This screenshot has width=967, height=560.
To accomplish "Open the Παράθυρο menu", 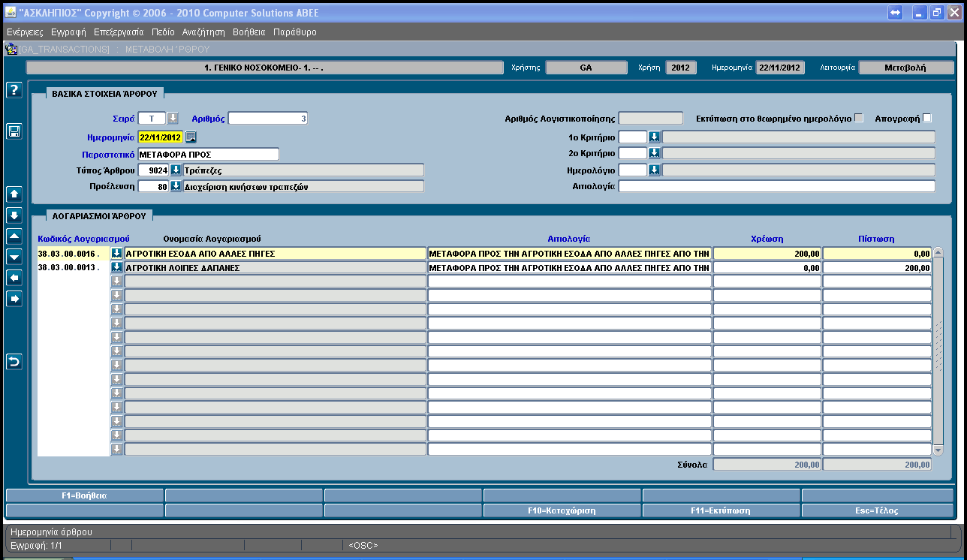I will pyautogui.click(x=295, y=32).
